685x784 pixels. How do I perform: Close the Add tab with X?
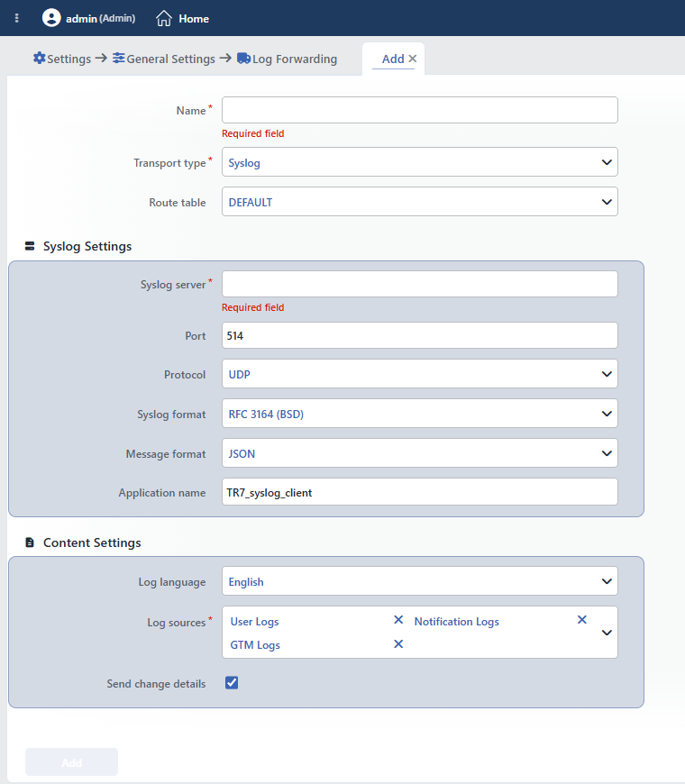[x=413, y=59]
